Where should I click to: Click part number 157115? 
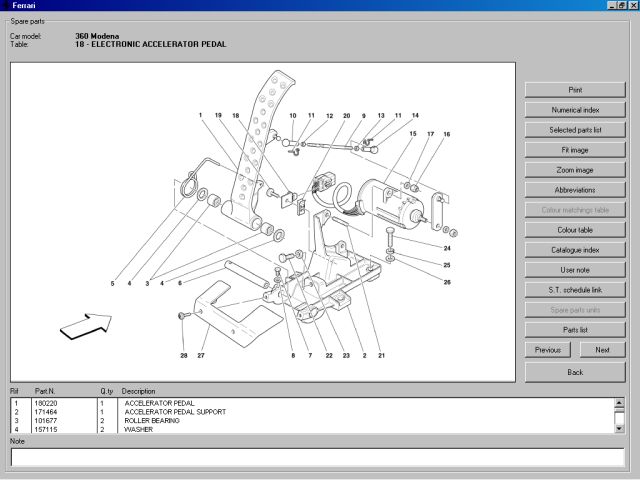click(x=46, y=429)
